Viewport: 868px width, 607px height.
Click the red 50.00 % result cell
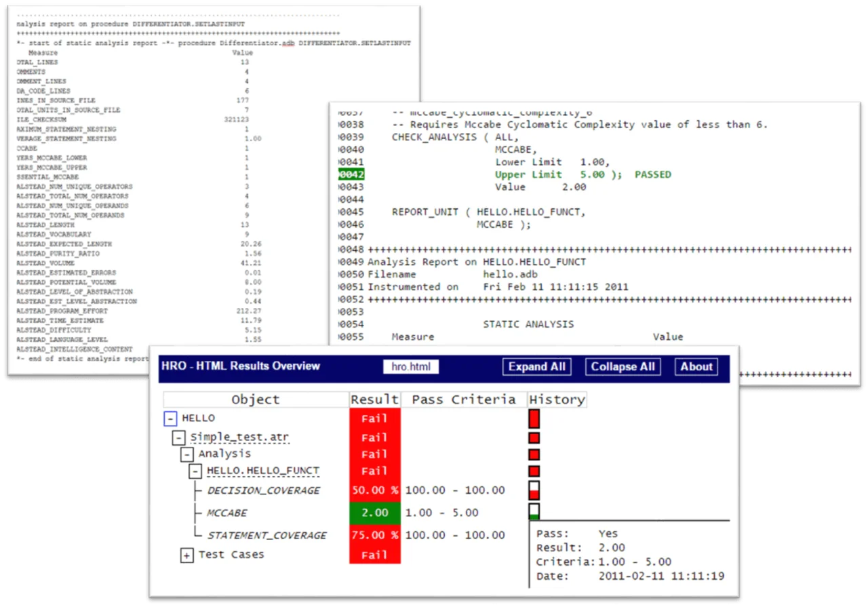375,490
